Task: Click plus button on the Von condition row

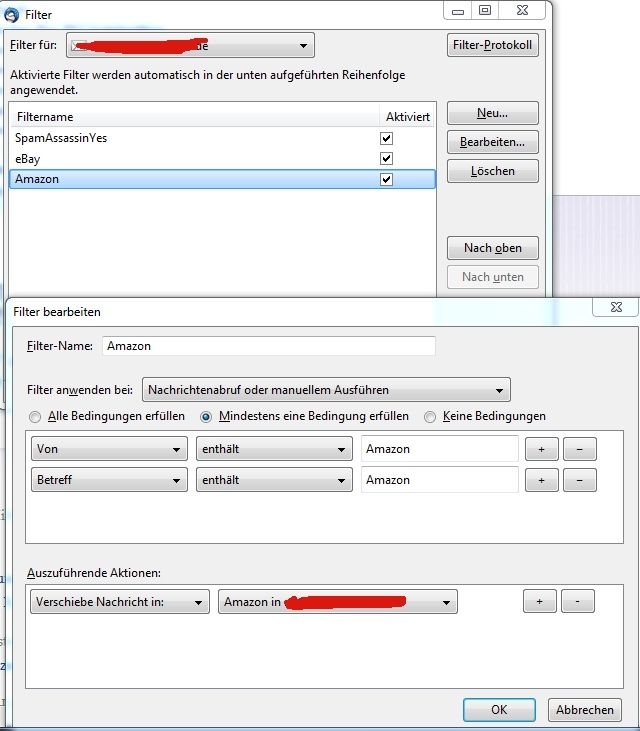Action: pyautogui.click(x=541, y=449)
